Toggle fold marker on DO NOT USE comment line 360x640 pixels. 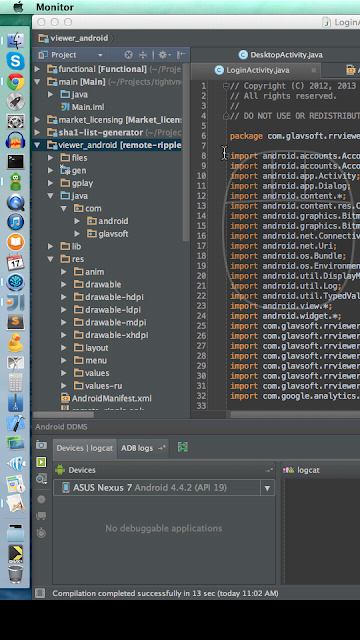pyautogui.click(x=225, y=116)
